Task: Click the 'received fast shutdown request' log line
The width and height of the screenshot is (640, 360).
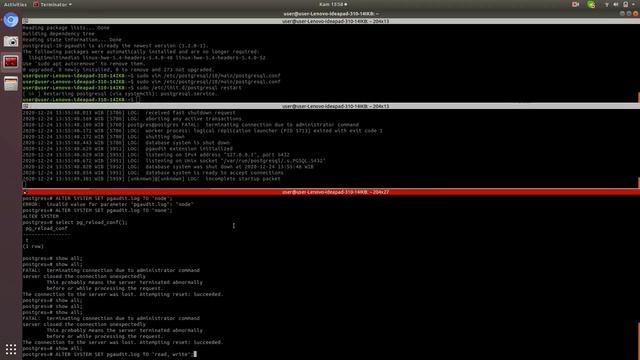Action: (129, 113)
